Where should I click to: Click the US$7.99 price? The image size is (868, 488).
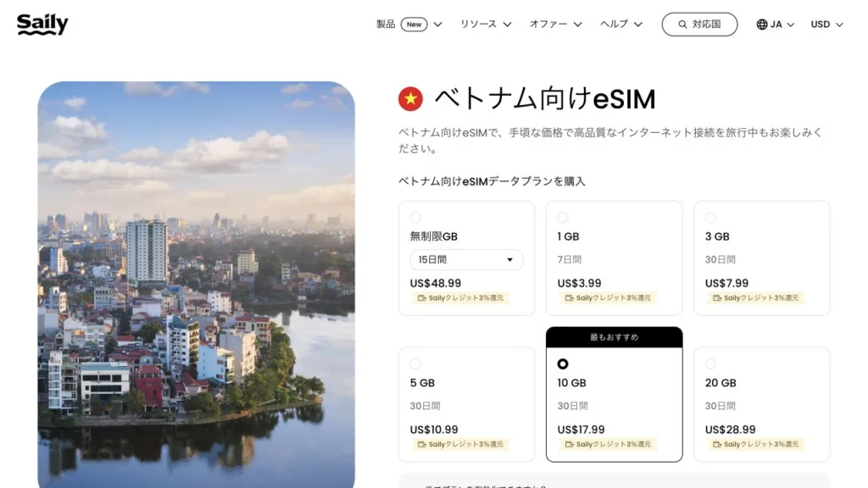point(726,283)
